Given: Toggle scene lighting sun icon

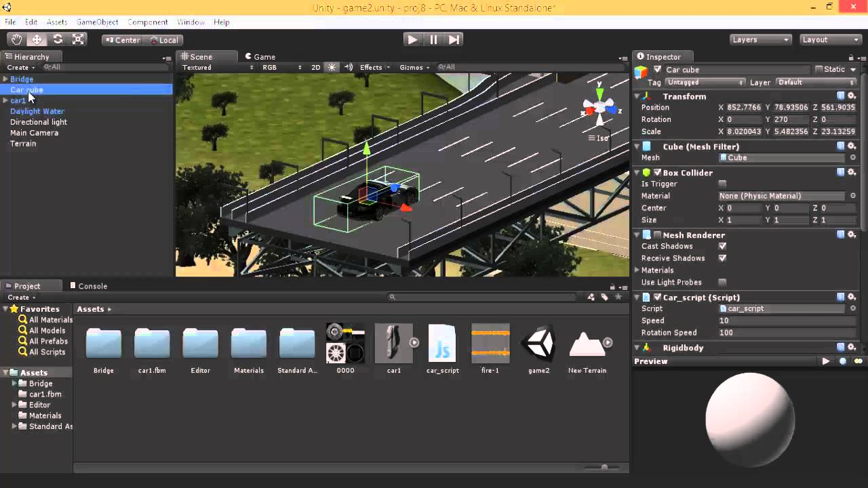Looking at the screenshot, I should click(332, 67).
